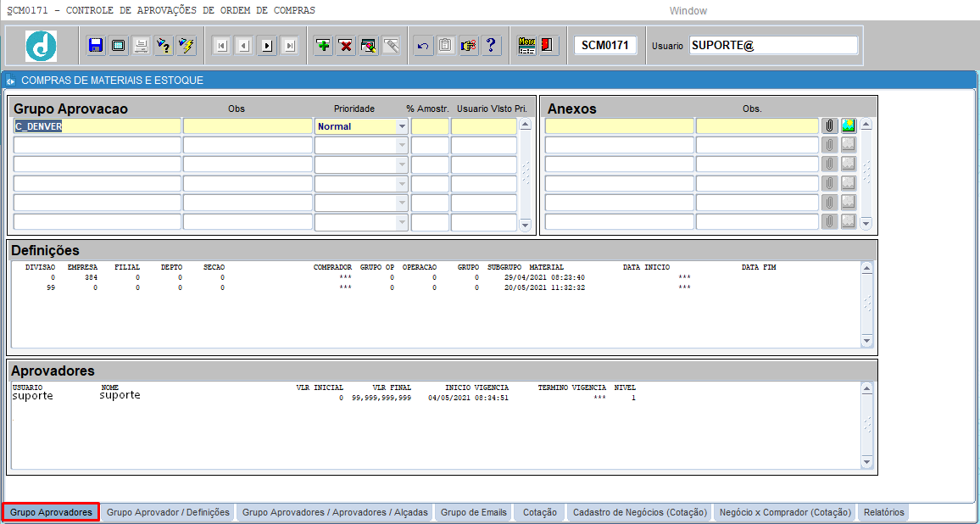
Task: Open Prioridade dropdown in fourth row
Action: (x=402, y=184)
